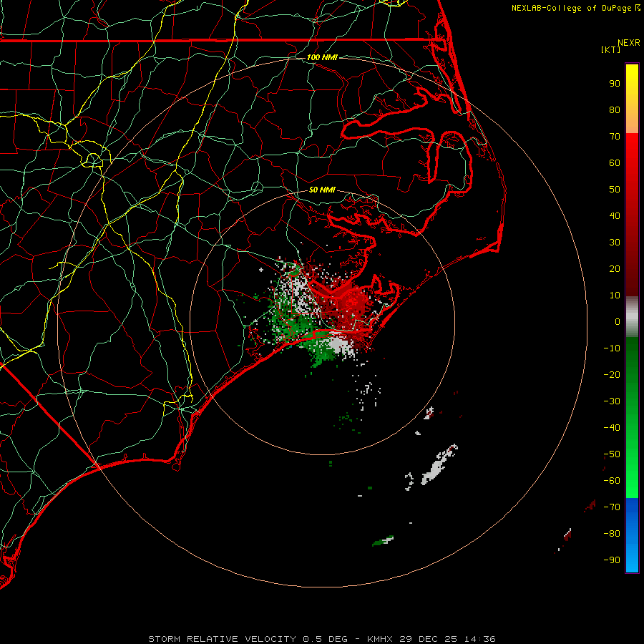Click the -70 value on velocity scale
This screenshot has width=644, height=644.
[612, 507]
